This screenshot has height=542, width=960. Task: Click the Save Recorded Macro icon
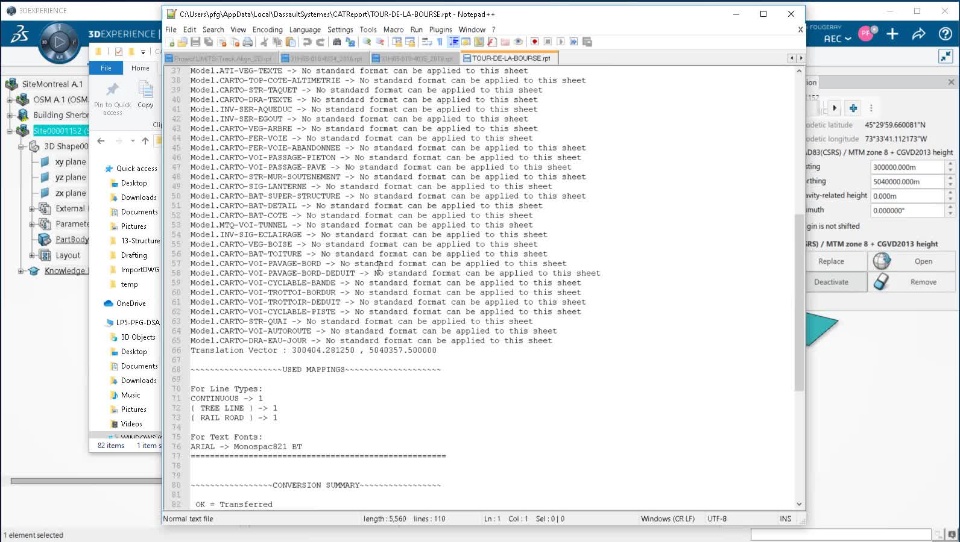pyautogui.click(x=587, y=42)
